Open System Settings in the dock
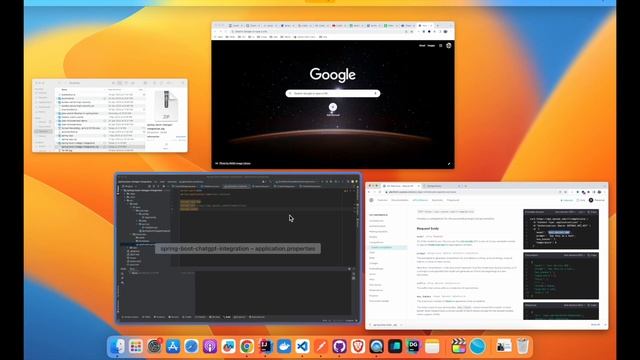 coord(154,346)
